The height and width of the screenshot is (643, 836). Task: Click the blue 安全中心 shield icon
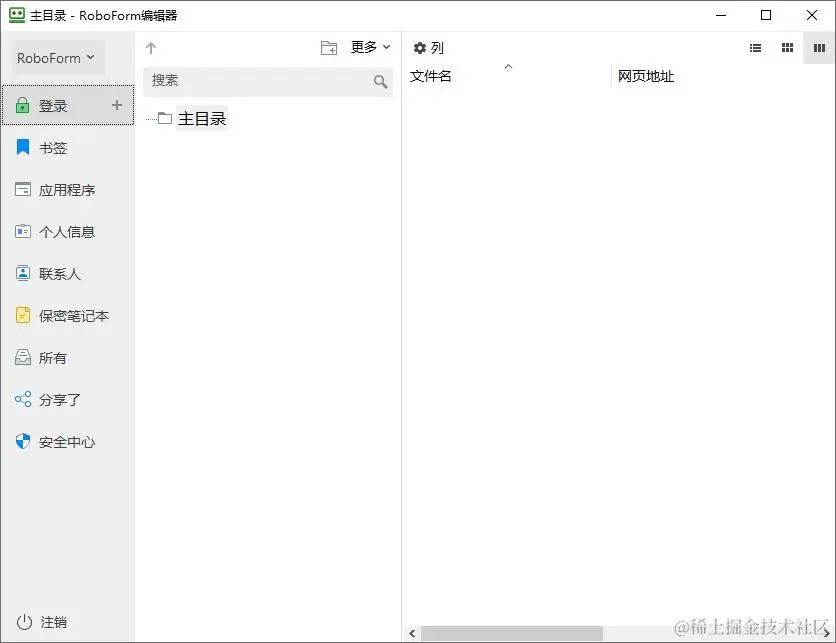click(23, 441)
